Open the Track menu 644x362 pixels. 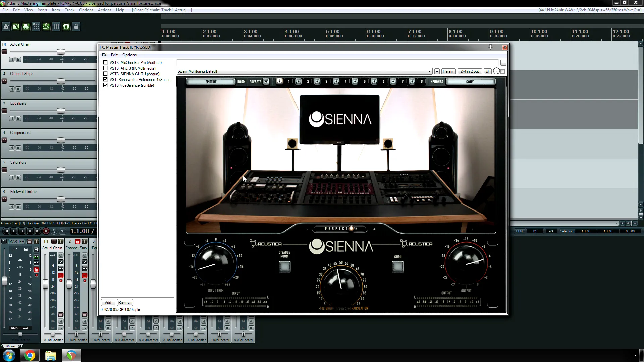[69, 10]
